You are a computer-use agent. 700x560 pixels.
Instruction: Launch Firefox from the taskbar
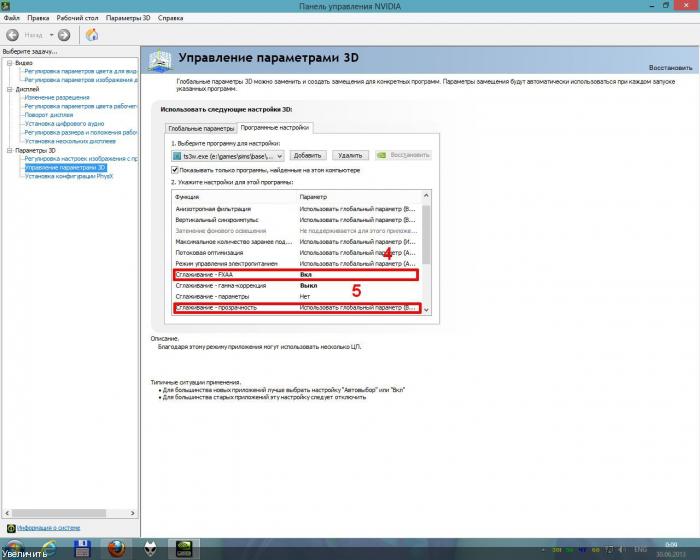coord(117,549)
